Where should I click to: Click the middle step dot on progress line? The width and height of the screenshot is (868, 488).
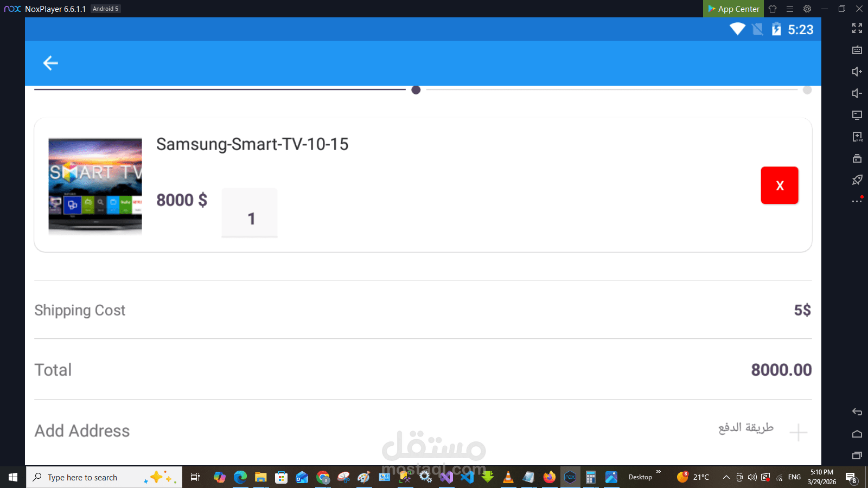pyautogui.click(x=416, y=90)
